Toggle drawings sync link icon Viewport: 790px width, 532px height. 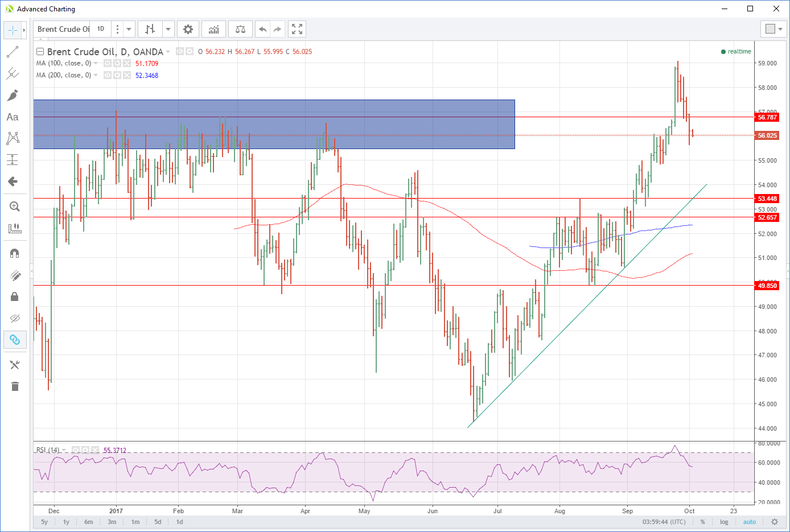point(15,340)
